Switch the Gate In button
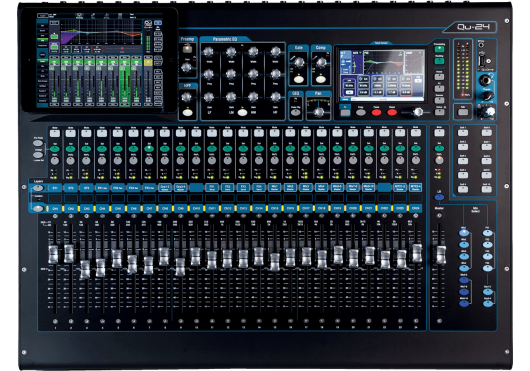 tap(298, 79)
